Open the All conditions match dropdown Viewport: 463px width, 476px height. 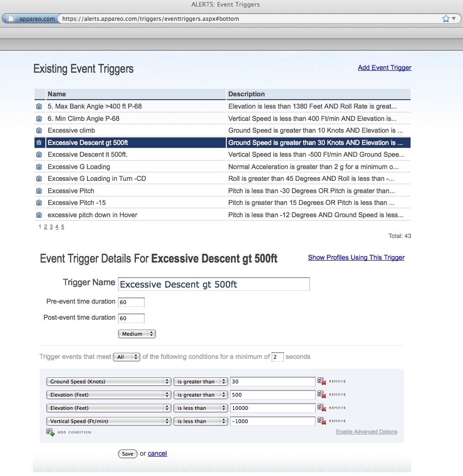point(126,357)
